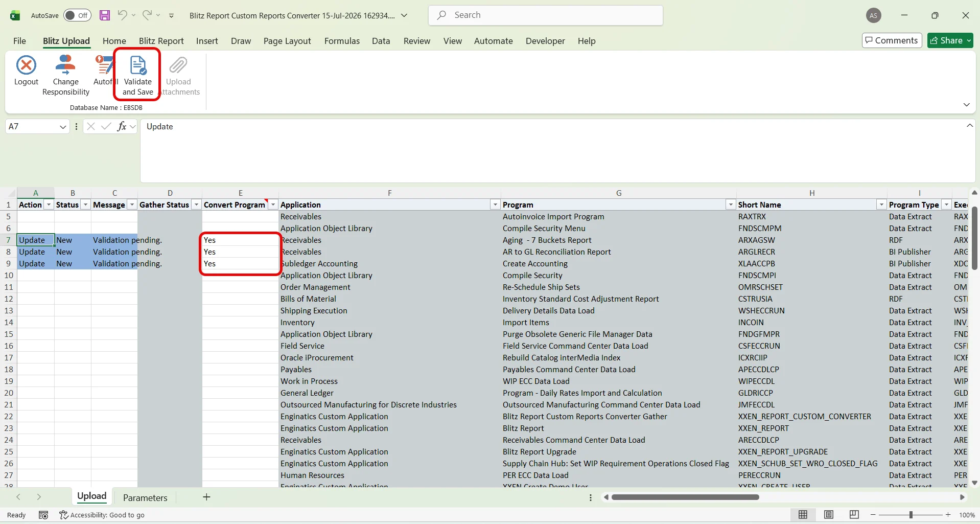Switch to the Developer ribbon tab

point(545,41)
